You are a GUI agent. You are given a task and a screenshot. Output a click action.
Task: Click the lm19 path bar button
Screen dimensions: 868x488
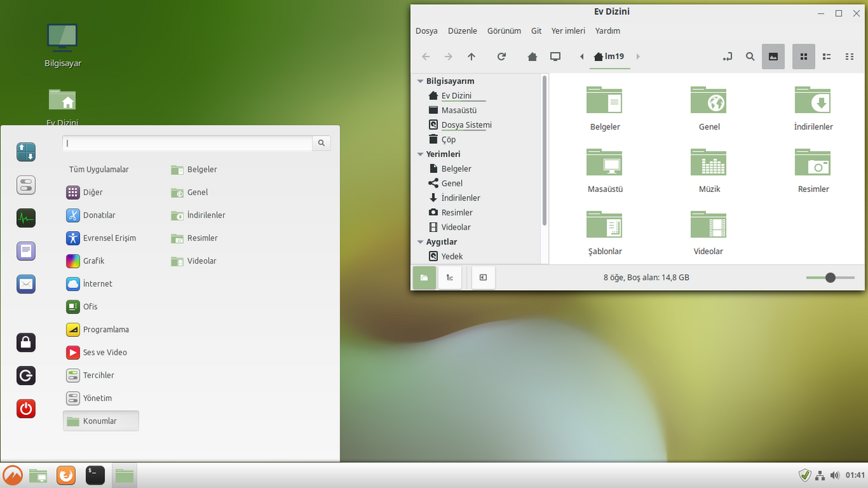tap(609, 57)
